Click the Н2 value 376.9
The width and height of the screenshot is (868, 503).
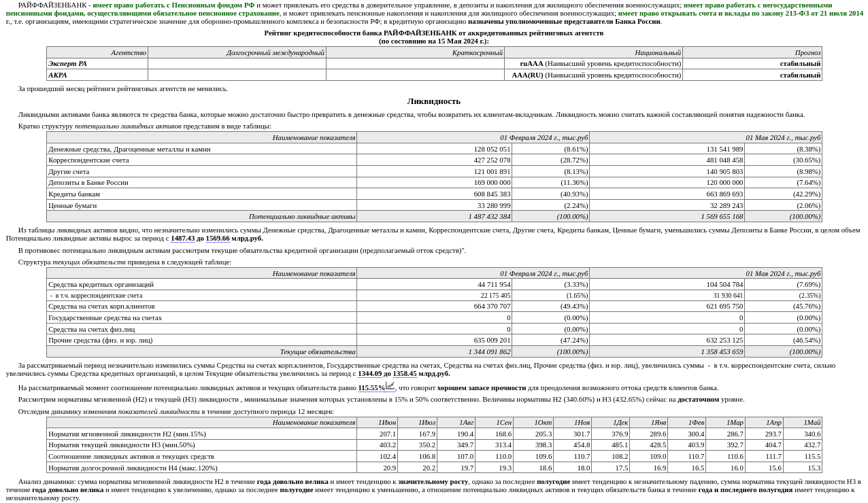click(x=620, y=434)
